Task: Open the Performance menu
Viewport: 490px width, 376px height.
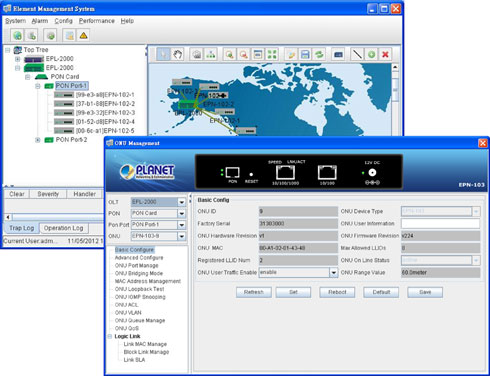Action: [97, 21]
